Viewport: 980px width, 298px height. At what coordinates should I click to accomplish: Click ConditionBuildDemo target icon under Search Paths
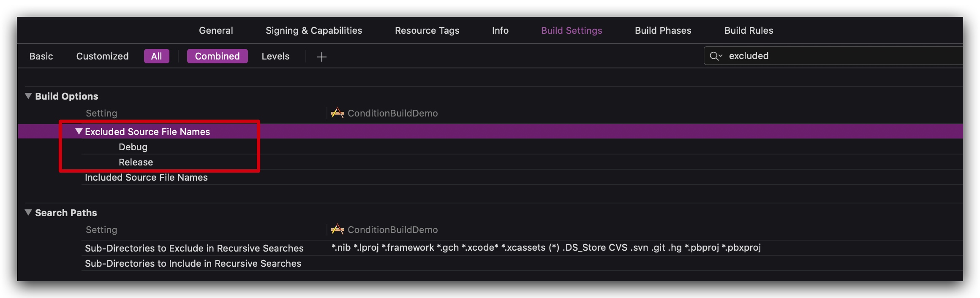coord(337,230)
